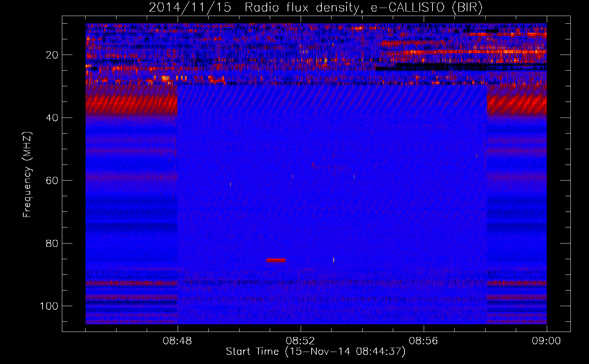
Task: Click the 08:56 time tick label
Action: [423, 341]
